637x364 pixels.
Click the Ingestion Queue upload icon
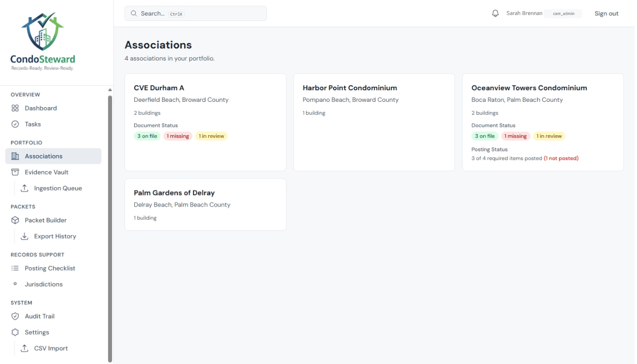click(24, 188)
